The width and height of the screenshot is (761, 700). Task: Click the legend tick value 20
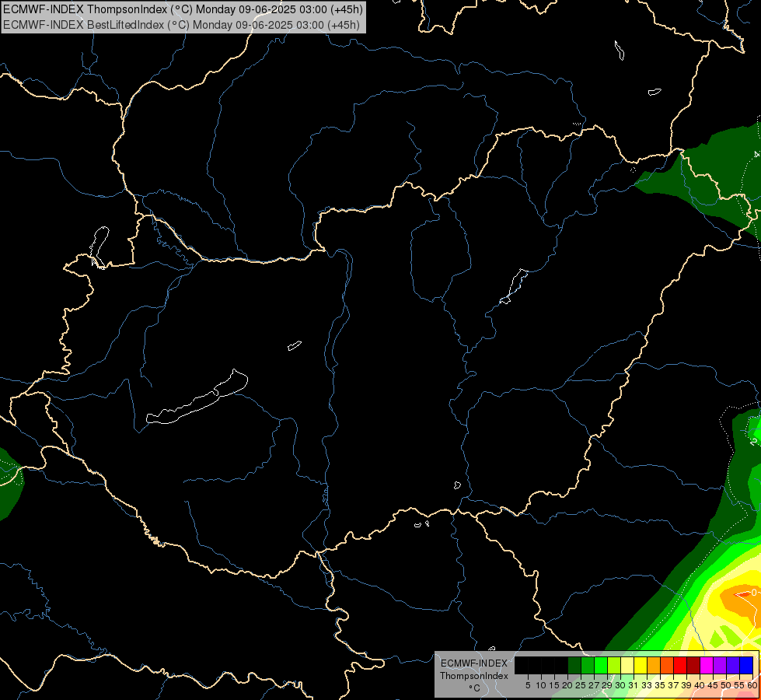[568, 685]
